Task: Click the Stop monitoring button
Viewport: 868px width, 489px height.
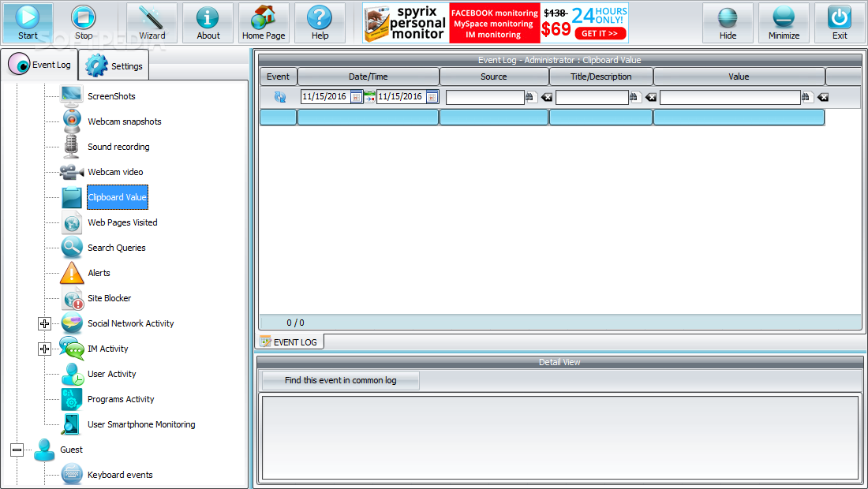Action: (84, 23)
